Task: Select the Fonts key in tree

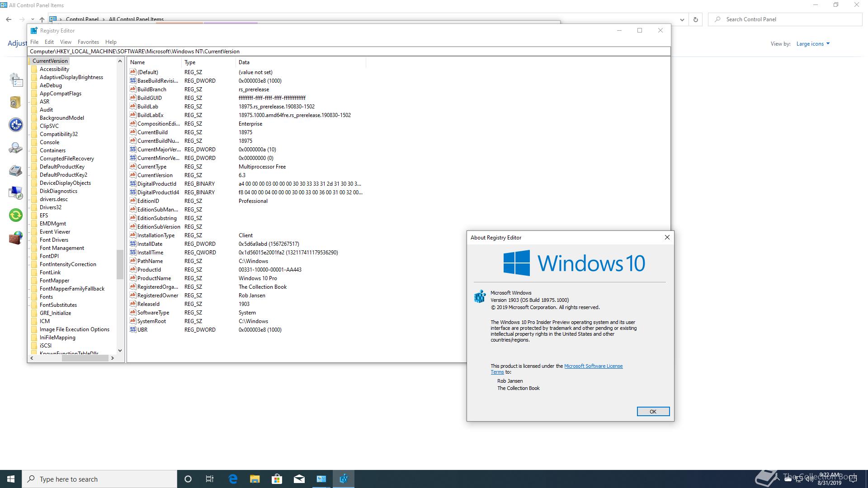Action: pyautogui.click(x=46, y=297)
